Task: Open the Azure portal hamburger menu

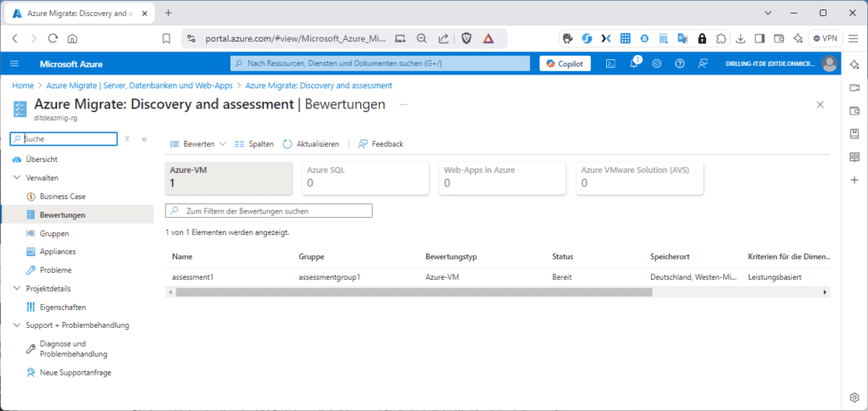Action: (15, 64)
